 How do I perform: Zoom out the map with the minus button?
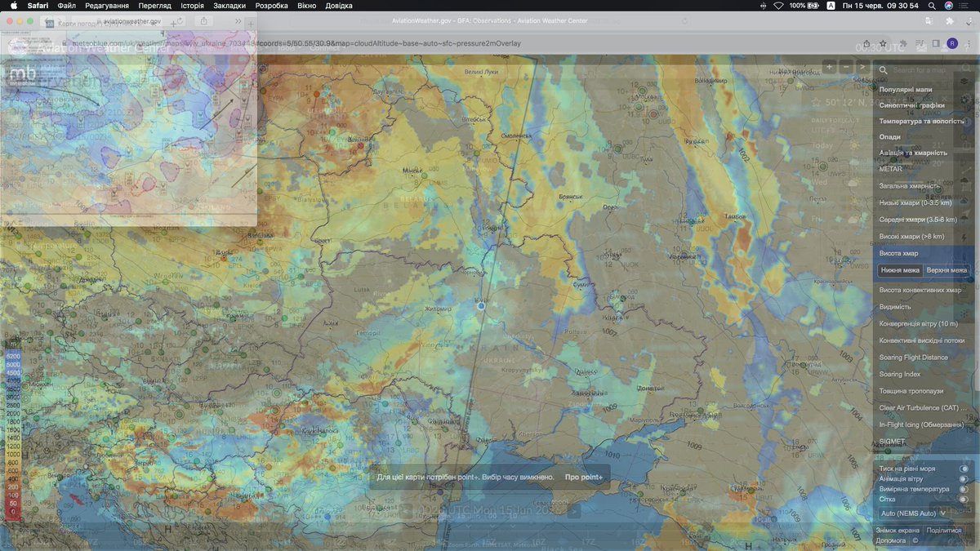pos(846,67)
